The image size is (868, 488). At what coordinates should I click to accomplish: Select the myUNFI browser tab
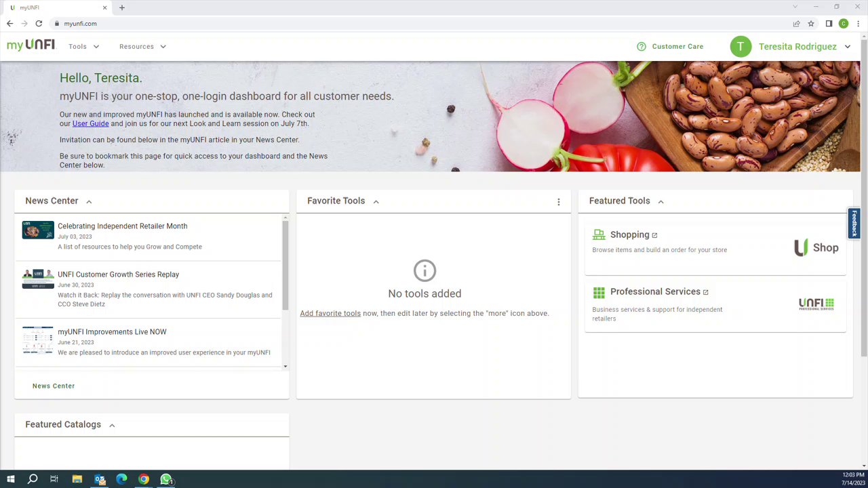coord(58,7)
